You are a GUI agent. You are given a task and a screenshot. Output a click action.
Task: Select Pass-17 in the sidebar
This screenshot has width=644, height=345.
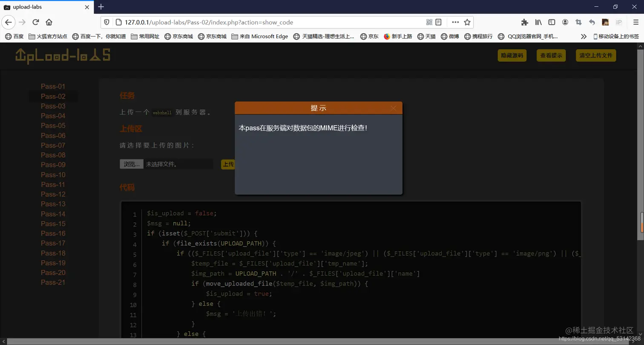click(53, 243)
